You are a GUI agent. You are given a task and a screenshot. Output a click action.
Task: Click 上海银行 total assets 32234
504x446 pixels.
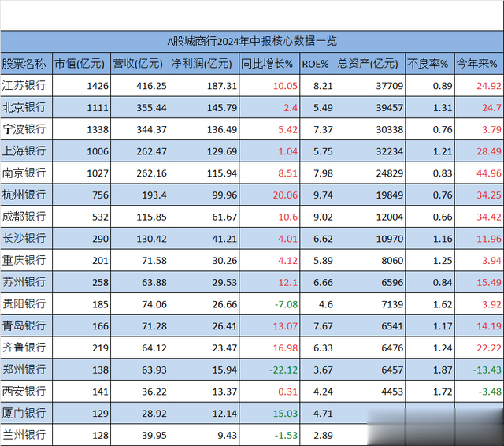(x=390, y=151)
